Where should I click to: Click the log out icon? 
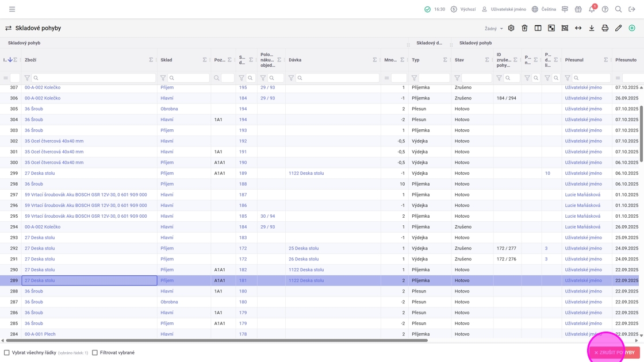point(632,9)
